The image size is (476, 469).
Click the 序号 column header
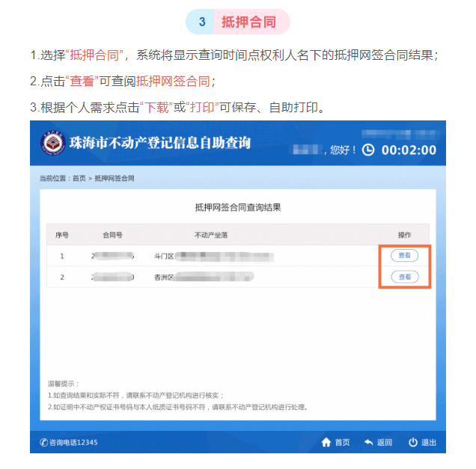[x=62, y=235]
